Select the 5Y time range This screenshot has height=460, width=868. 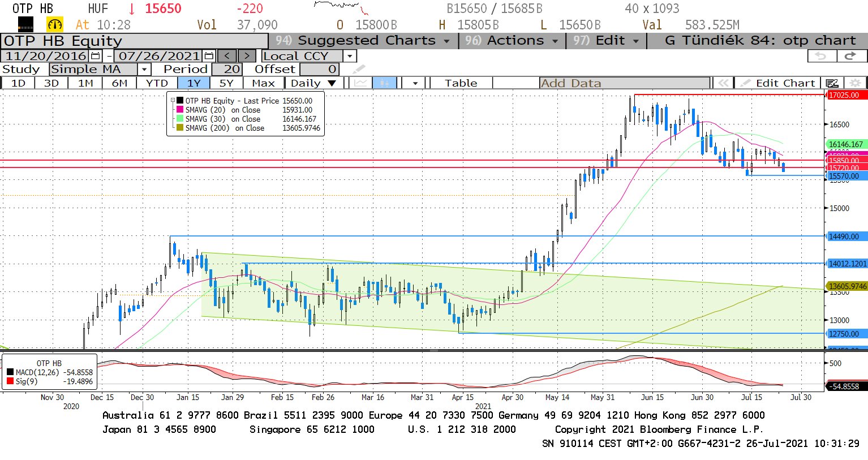point(226,83)
